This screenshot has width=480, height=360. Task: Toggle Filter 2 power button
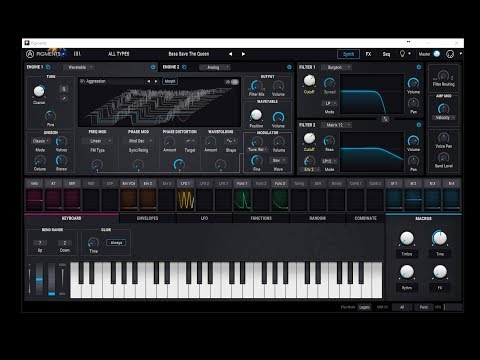pyautogui.click(x=419, y=125)
